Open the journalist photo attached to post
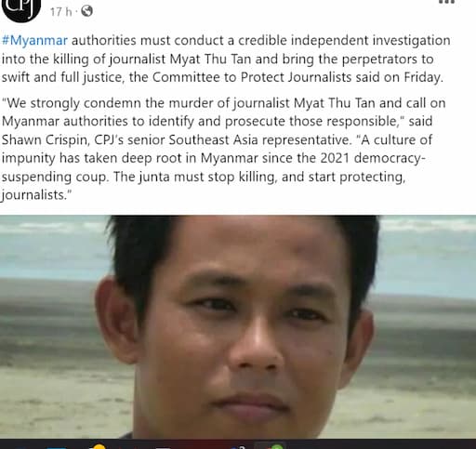476x449 pixels. click(238, 327)
